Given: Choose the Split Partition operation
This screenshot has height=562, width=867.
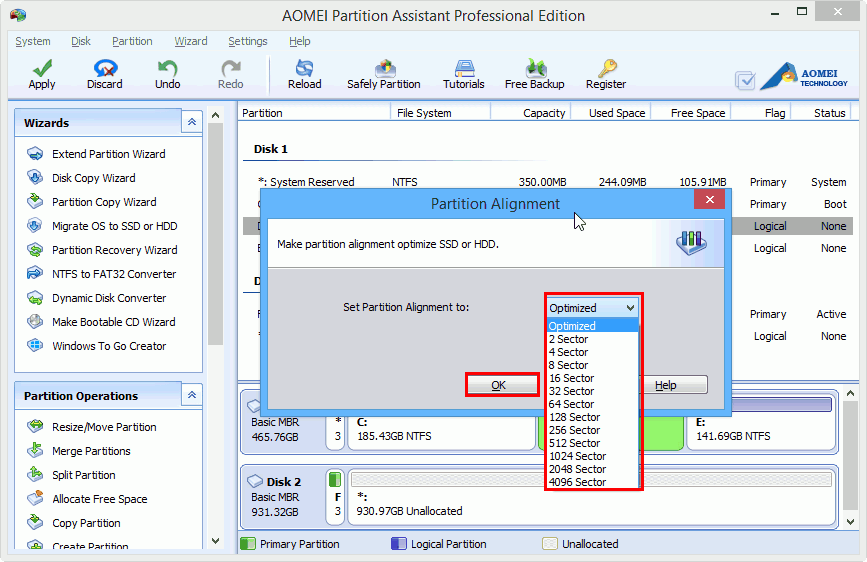Looking at the screenshot, I should coord(83,475).
